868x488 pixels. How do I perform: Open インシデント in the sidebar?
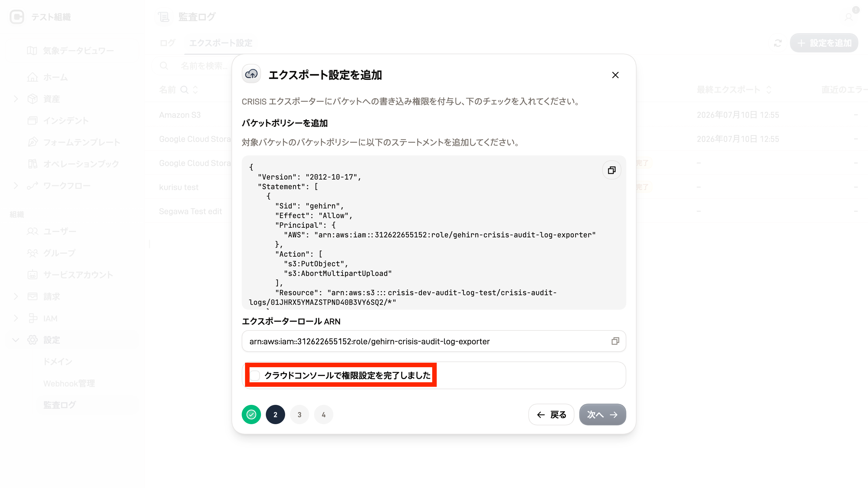72,120
